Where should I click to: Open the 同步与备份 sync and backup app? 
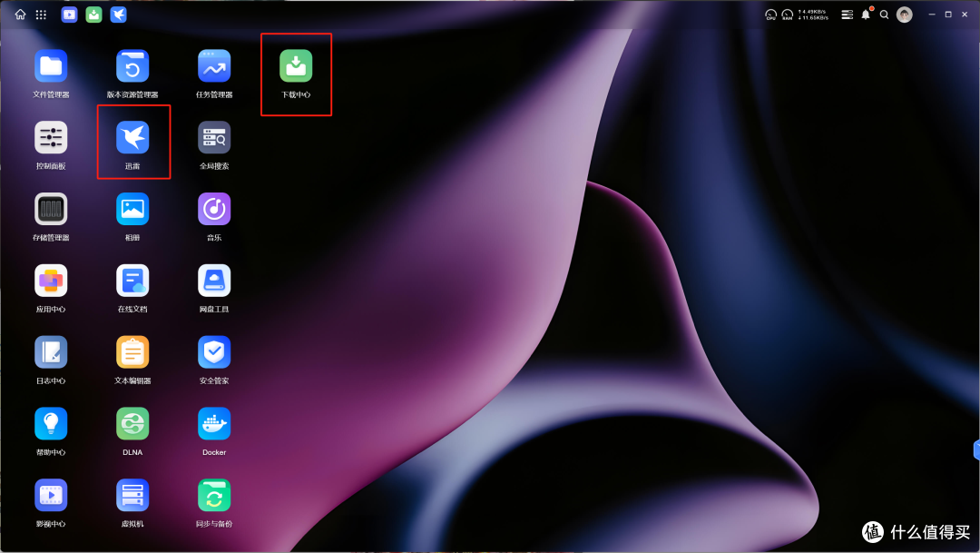coord(214,496)
